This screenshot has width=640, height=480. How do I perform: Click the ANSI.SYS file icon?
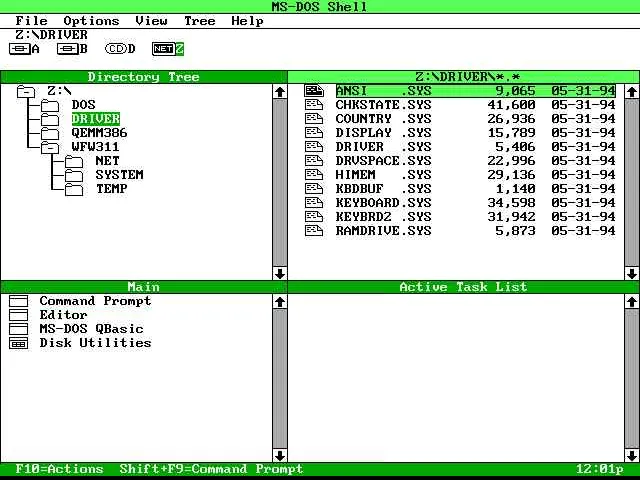tap(314, 91)
